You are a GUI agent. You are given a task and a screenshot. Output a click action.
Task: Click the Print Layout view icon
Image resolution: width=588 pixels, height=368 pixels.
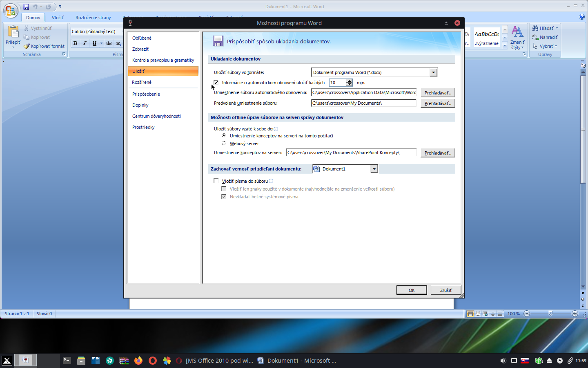[470, 314]
